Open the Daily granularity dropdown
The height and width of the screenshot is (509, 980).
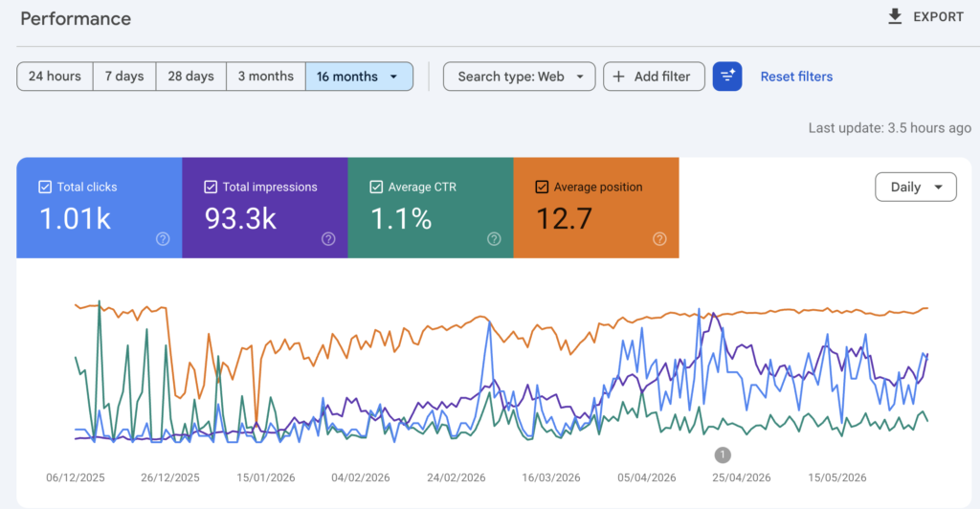coord(916,187)
